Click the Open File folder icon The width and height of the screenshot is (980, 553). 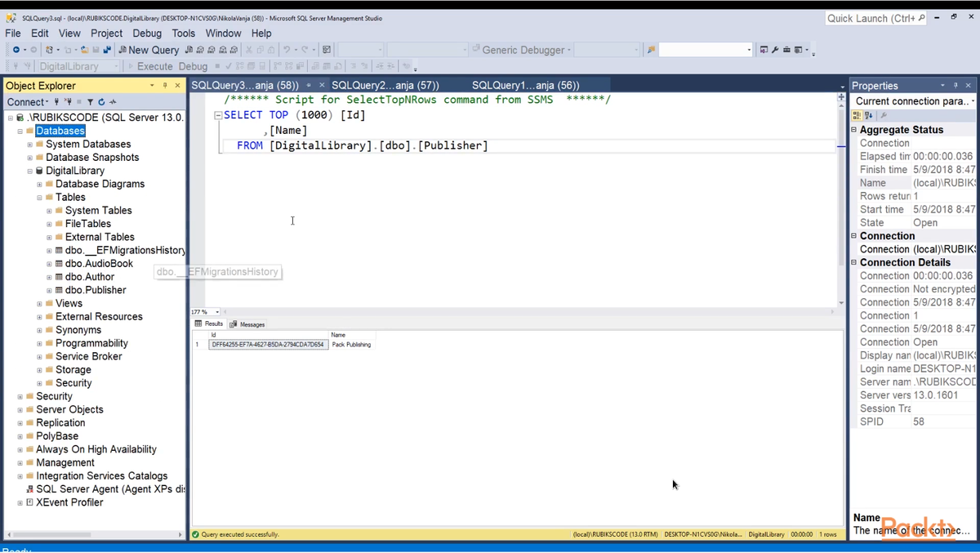click(84, 50)
